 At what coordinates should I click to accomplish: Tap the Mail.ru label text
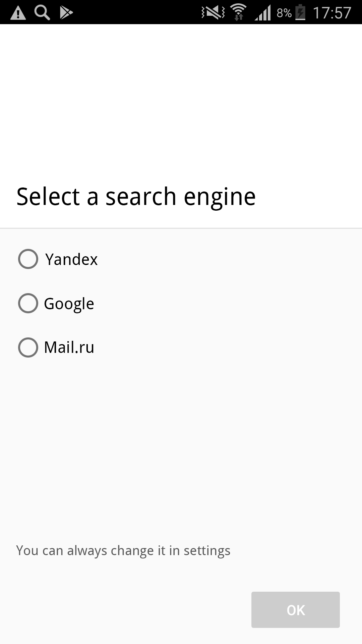click(69, 347)
